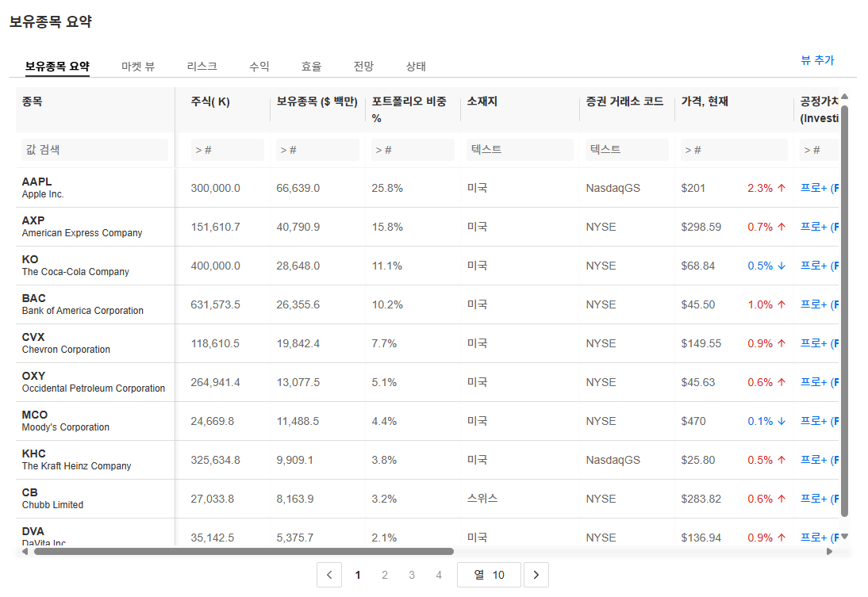Go to page 2

pyautogui.click(x=385, y=575)
